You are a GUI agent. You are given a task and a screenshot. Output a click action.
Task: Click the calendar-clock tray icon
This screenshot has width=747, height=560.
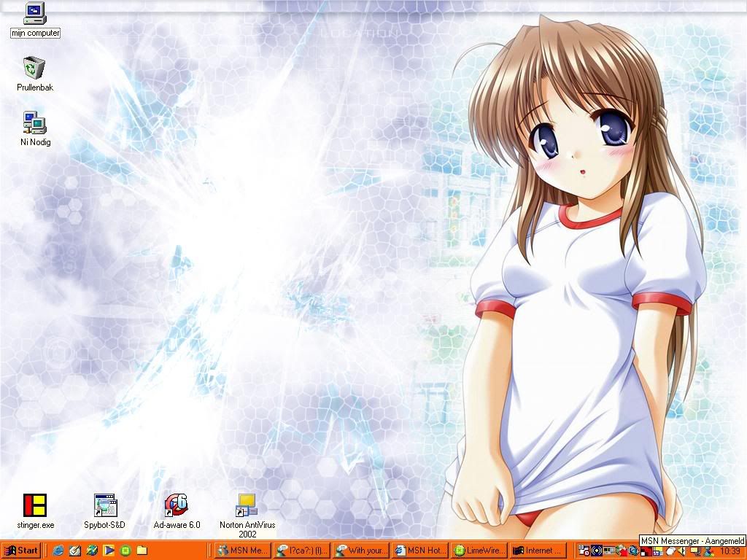click(x=584, y=551)
